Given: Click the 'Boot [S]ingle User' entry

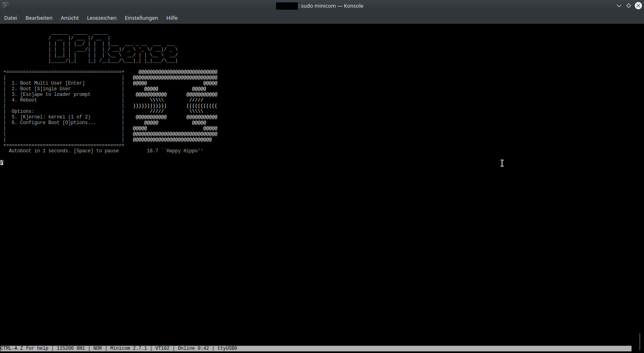Looking at the screenshot, I should tap(45, 89).
